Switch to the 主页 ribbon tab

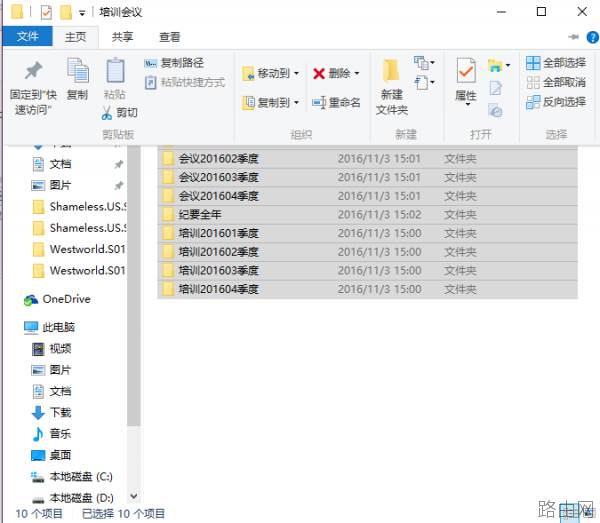[75, 37]
